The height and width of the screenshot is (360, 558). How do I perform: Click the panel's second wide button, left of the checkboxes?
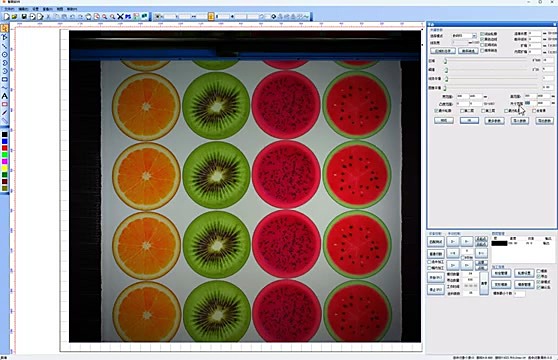(468, 51)
